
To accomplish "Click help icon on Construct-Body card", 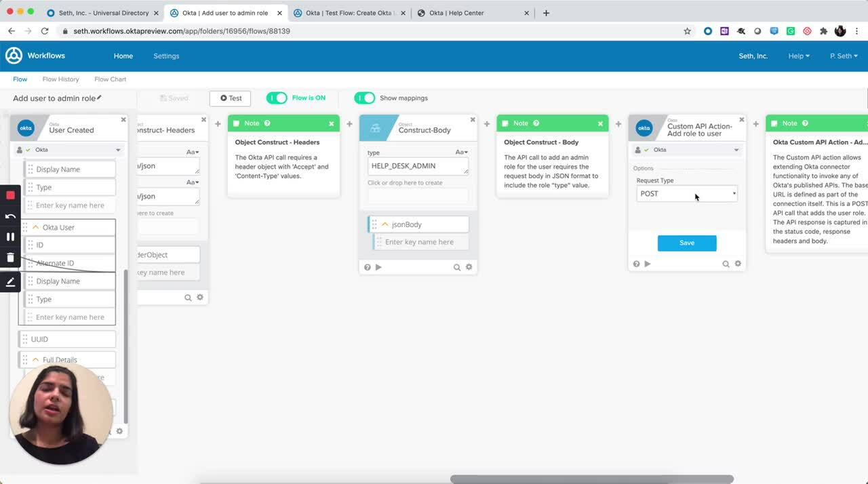I will tap(368, 267).
